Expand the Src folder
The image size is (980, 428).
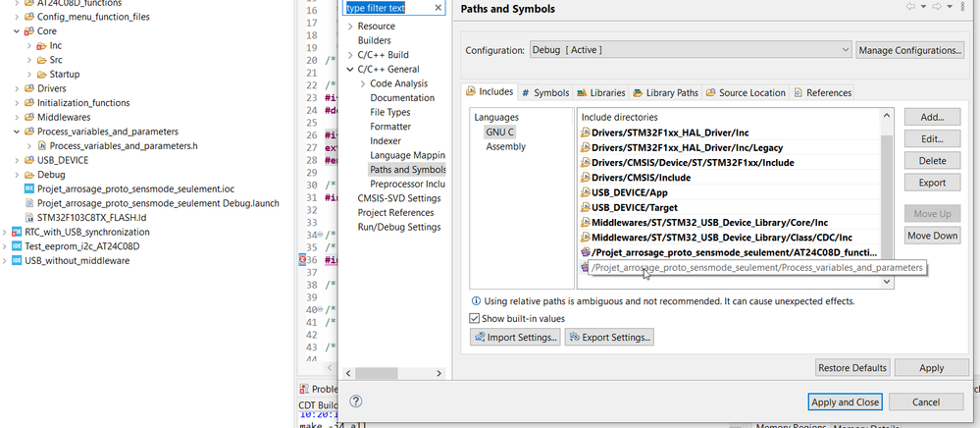click(x=28, y=60)
